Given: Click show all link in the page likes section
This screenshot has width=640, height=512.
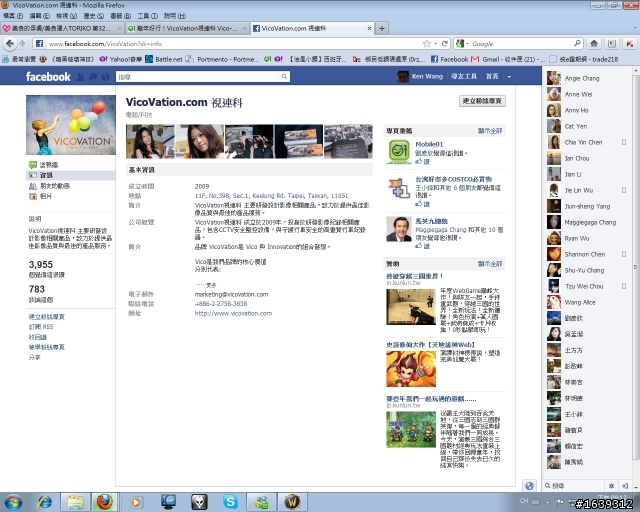Looking at the screenshot, I should [490, 131].
